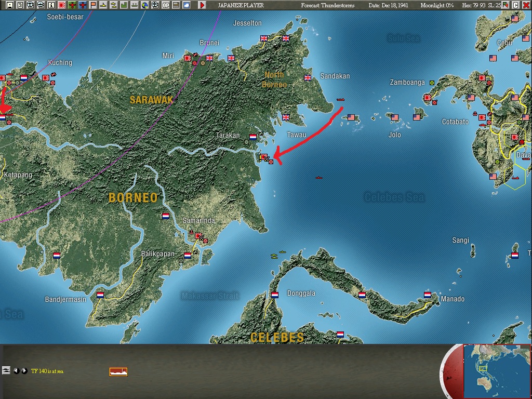The width and height of the screenshot is (532, 399).
Task: Go to next task force arrow
Action: [x=24, y=371]
